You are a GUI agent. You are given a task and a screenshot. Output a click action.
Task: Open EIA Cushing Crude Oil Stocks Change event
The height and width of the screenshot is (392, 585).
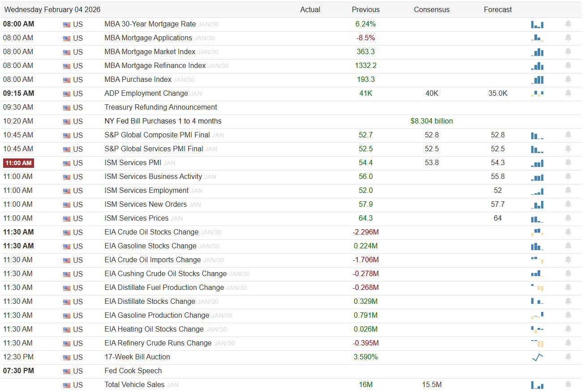coord(166,273)
